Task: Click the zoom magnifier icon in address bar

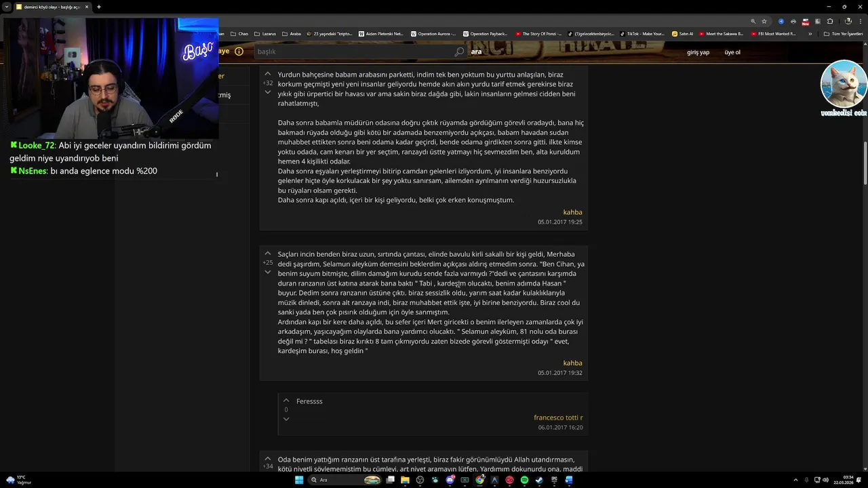Action: coord(753,21)
